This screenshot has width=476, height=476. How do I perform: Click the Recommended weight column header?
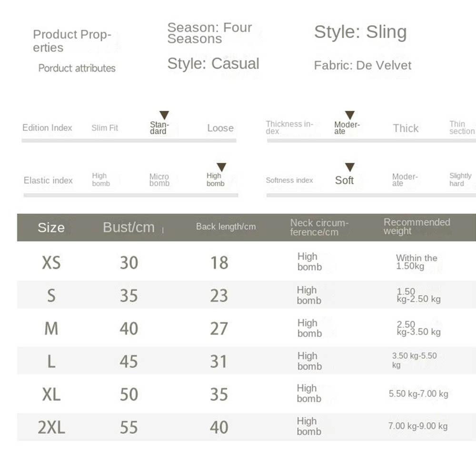416,227
